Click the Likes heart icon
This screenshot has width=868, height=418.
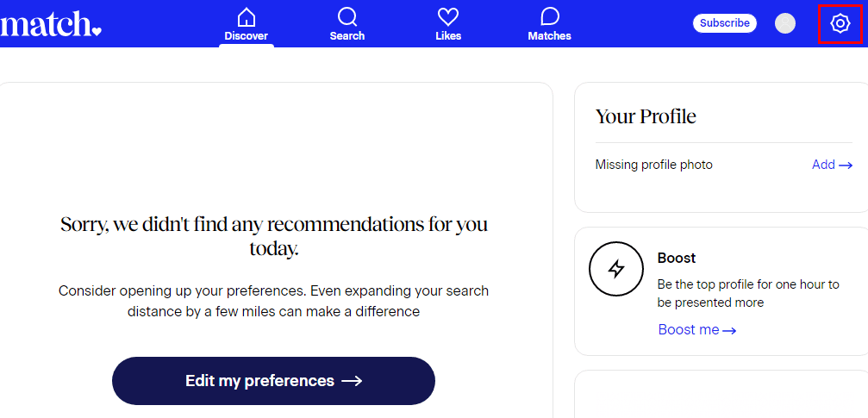pyautogui.click(x=448, y=17)
